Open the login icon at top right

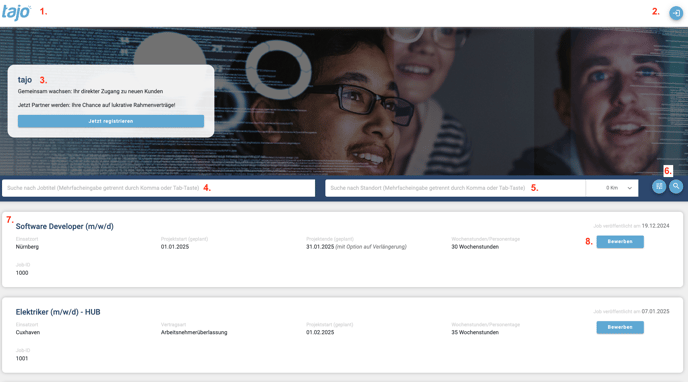point(676,13)
